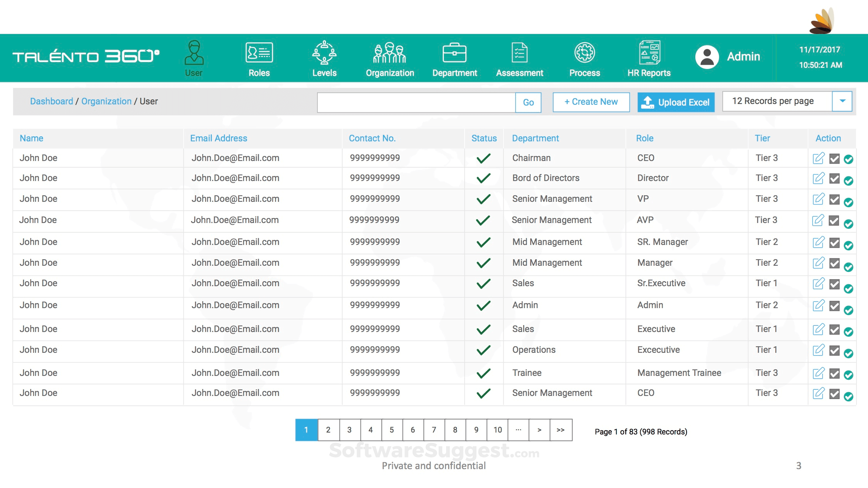
Task: Click the Roles ID card icon
Action: [259, 53]
